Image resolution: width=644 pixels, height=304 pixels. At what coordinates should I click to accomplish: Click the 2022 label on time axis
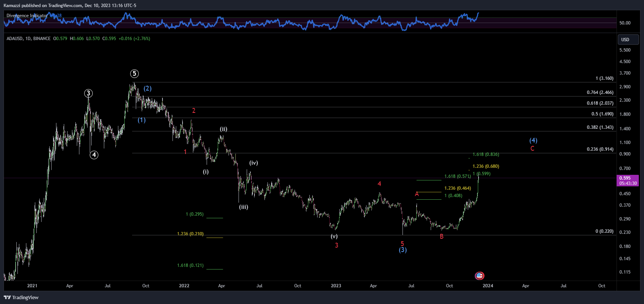click(184, 286)
